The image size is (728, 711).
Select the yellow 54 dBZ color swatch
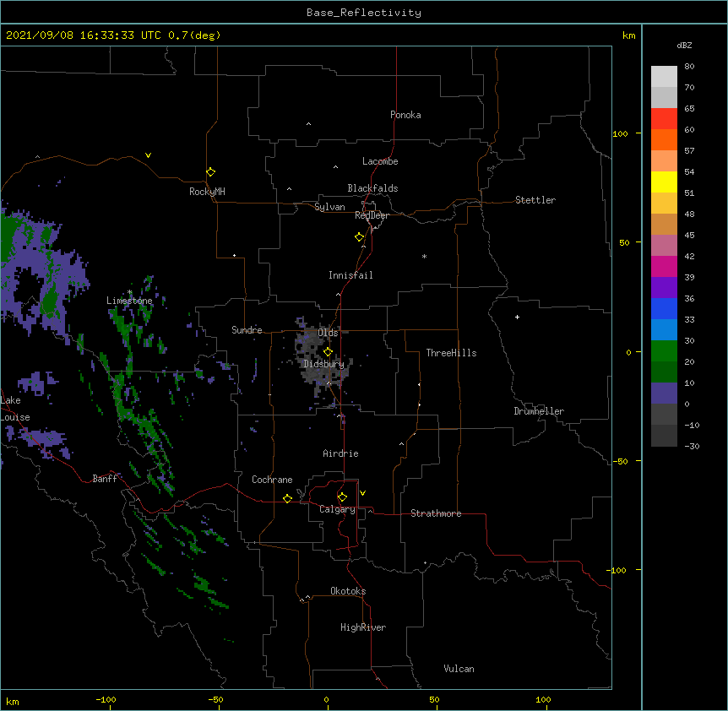point(664,182)
